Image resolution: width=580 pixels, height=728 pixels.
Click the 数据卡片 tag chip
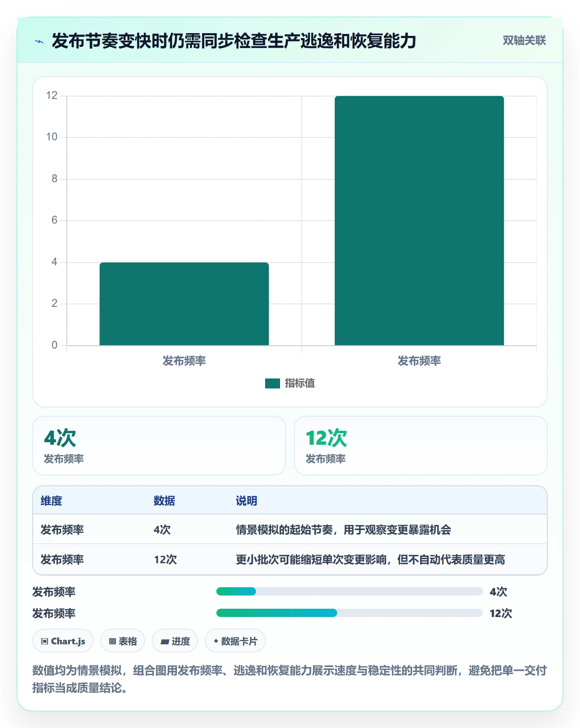(x=235, y=641)
